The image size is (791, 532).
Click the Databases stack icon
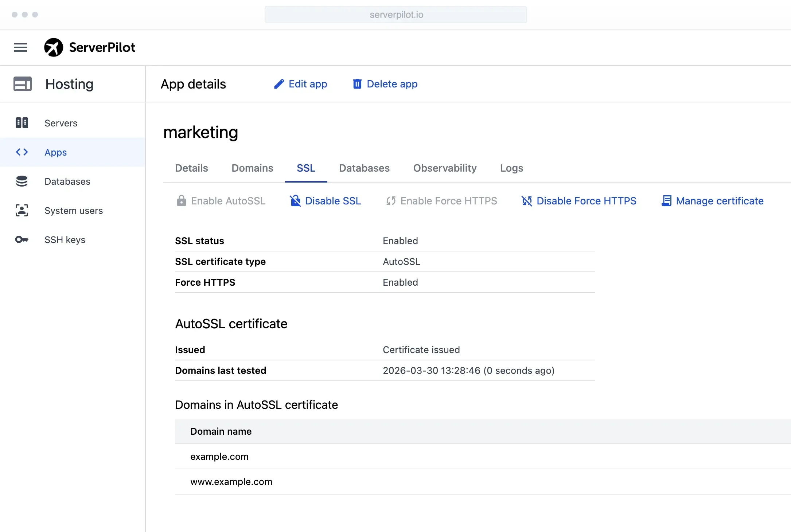tap(22, 181)
